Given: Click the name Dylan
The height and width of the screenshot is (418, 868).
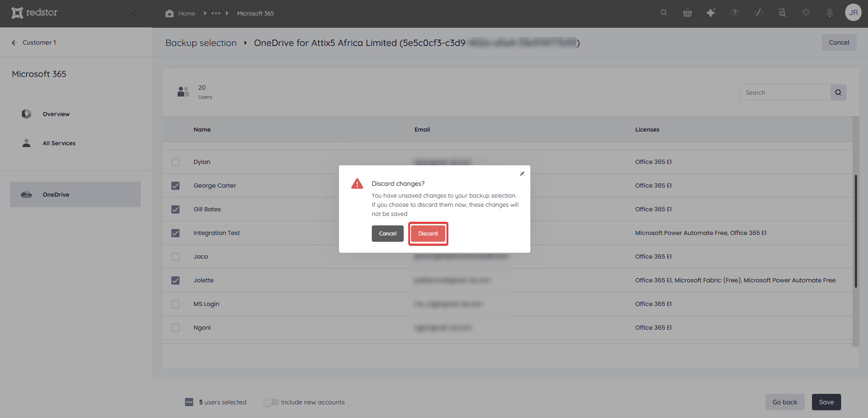Looking at the screenshot, I should [x=202, y=162].
